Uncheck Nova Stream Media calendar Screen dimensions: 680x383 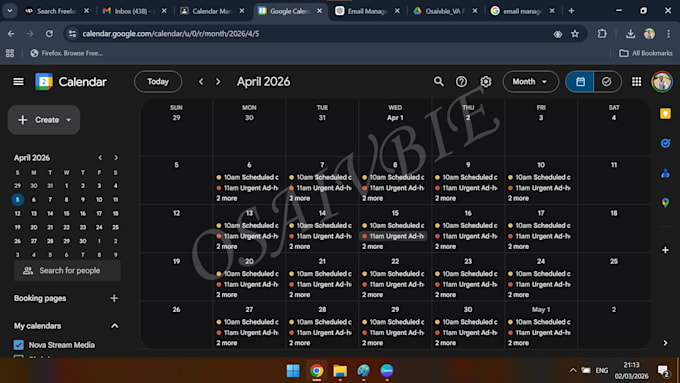coord(18,345)
